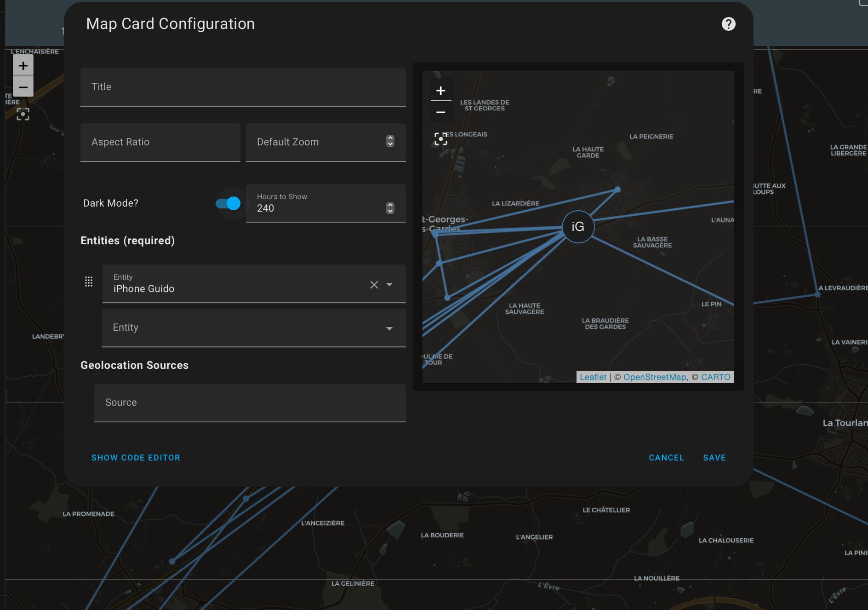Expand the empty second Entity dropdown
This screenshot has height=610, width=868.
(x=389, y=328)
